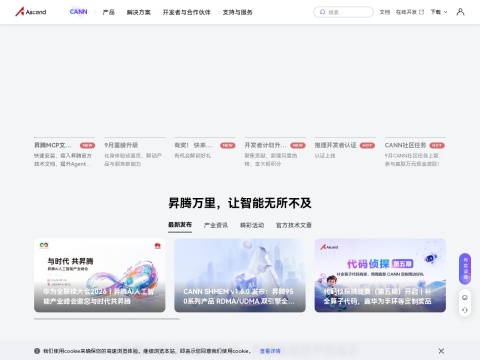Open the user account icon
This screenshot has width=480, height=360.
tap(460, 12)
